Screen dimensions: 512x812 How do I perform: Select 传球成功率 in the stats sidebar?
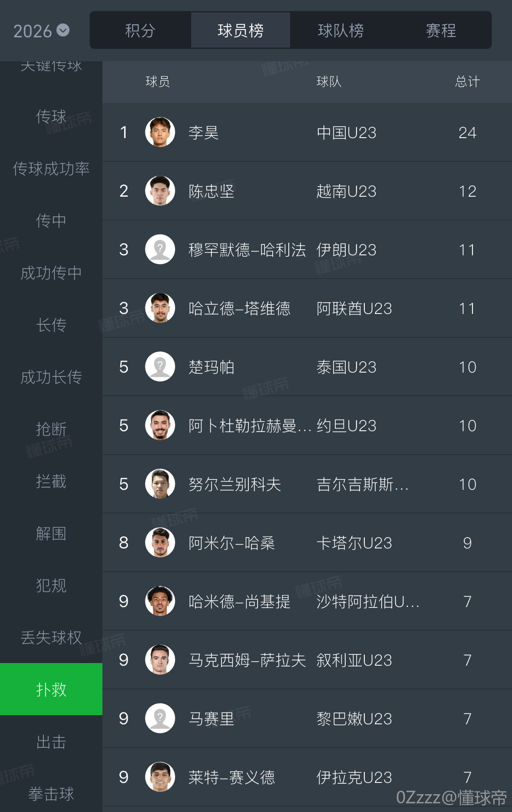pyautogui.click(x=51, y=168)
